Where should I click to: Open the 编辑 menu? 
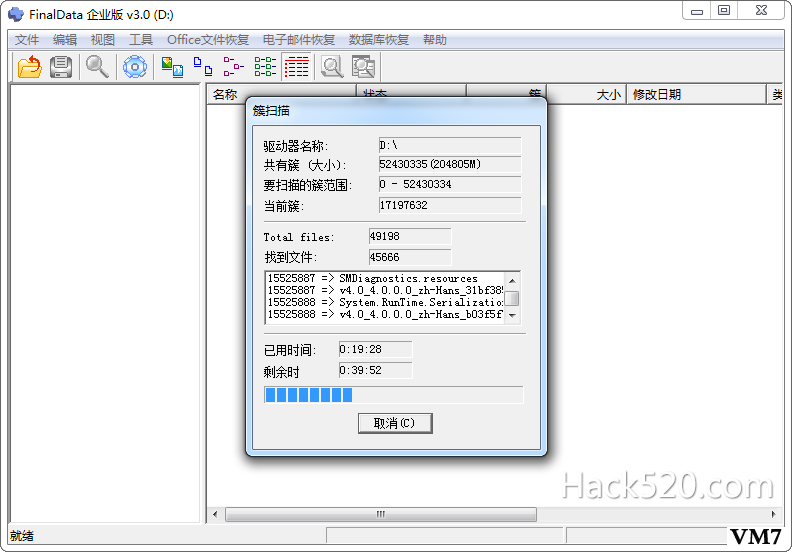point(65,40)
